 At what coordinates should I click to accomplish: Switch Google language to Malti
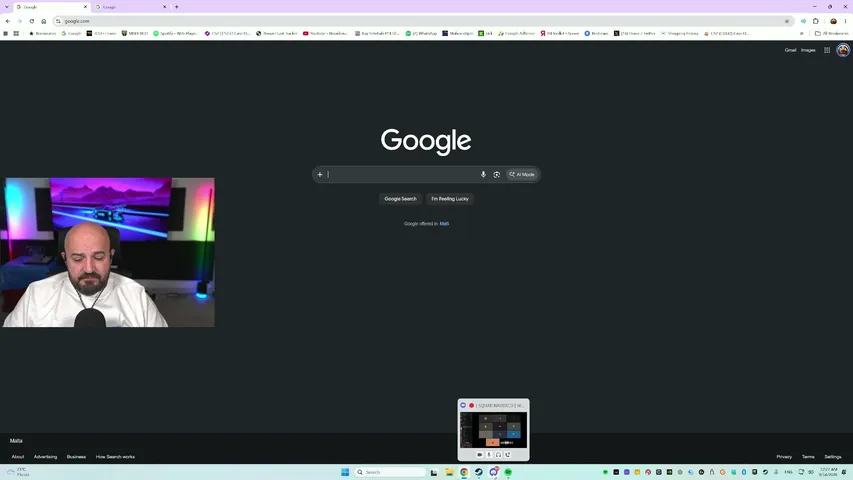click(444, 224)
